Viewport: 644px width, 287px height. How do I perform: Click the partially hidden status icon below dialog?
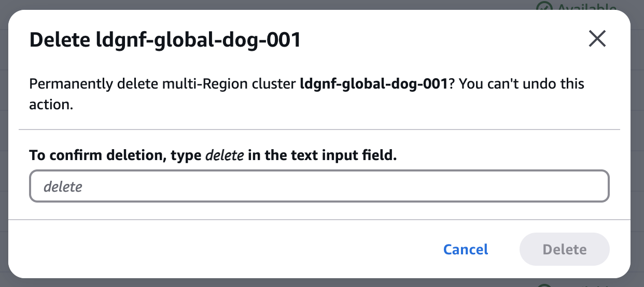point(544,284)
